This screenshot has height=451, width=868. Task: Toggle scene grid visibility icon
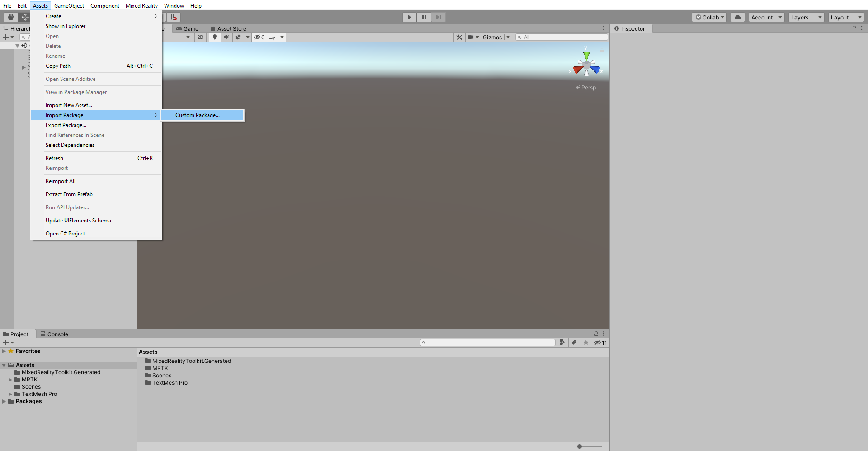272,37
